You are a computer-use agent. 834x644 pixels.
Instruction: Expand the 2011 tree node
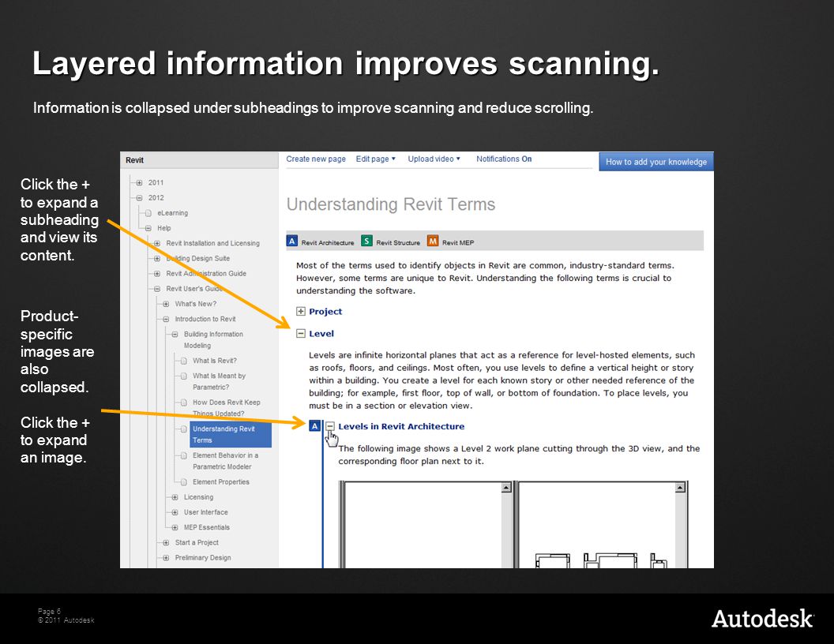click(x=139, y=183)
